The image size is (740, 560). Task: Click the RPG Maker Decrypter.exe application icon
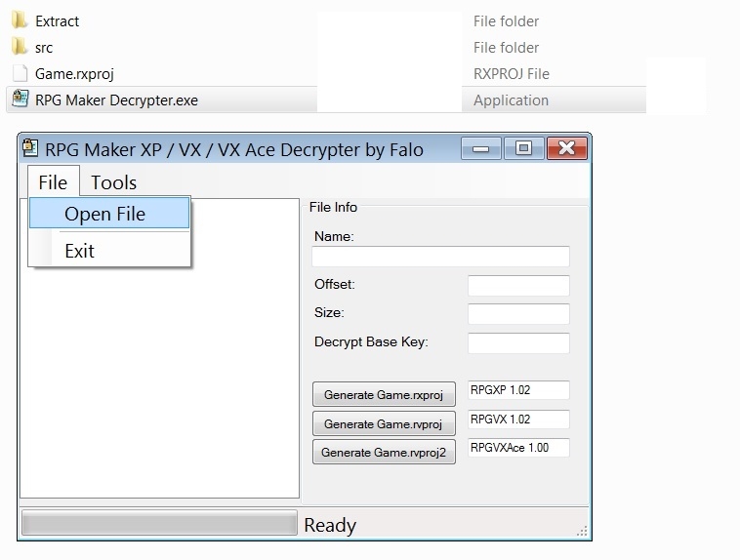20,100
